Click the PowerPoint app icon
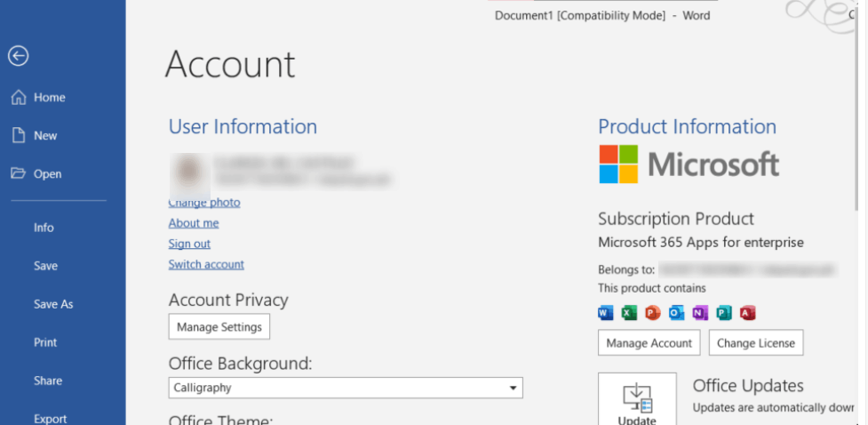Screen dimensions: 868x425 point(653,313)
